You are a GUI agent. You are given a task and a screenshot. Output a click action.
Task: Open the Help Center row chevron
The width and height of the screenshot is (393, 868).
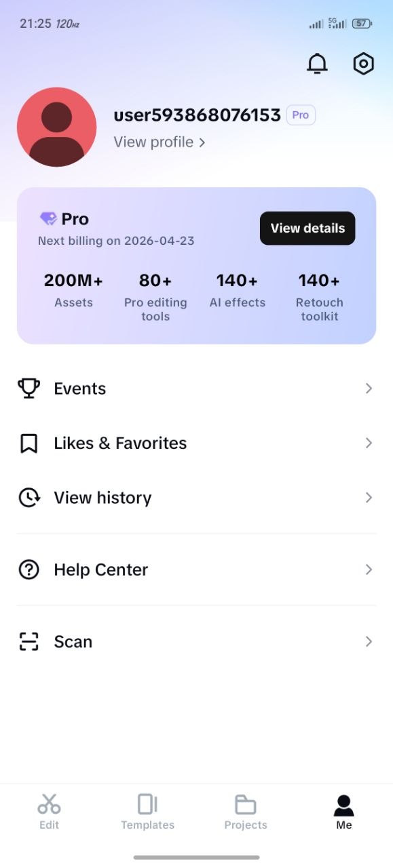[x=369, y=570]
